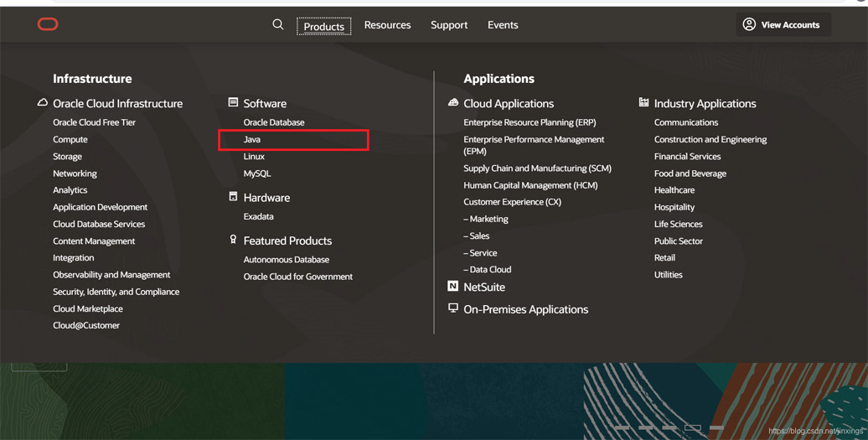Click the Oracle Cloud Infrastructure cloud icon
The image size is (868, 440).
click(x=43, y=102)
